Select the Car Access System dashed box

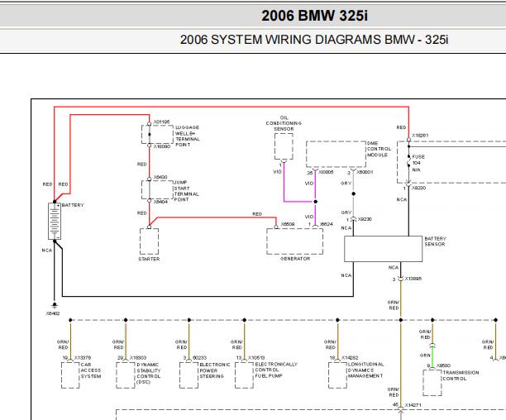point(70,375)
